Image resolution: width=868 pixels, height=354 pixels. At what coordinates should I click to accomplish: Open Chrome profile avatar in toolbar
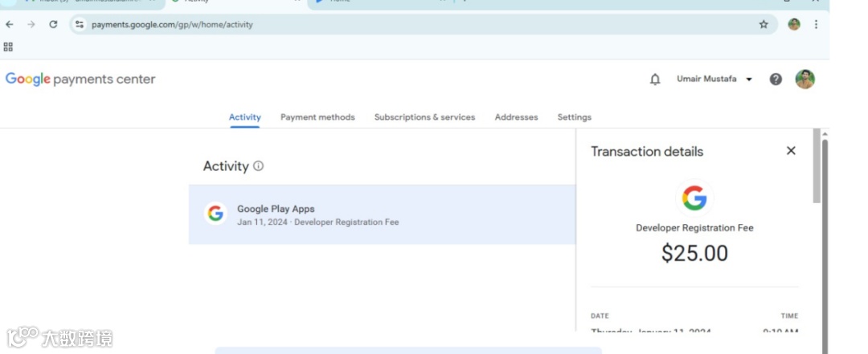(794, 24)
